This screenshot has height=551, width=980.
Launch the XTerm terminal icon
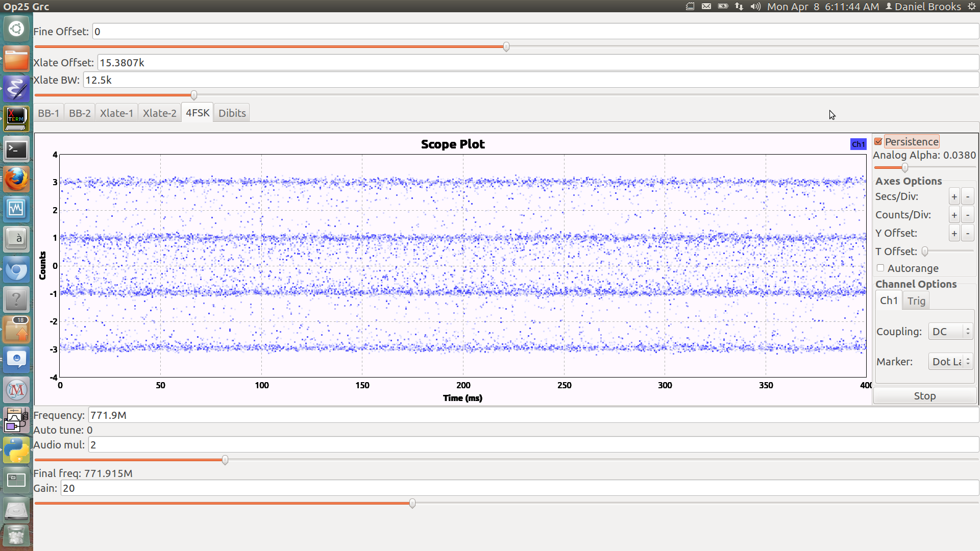click(16, 119)
